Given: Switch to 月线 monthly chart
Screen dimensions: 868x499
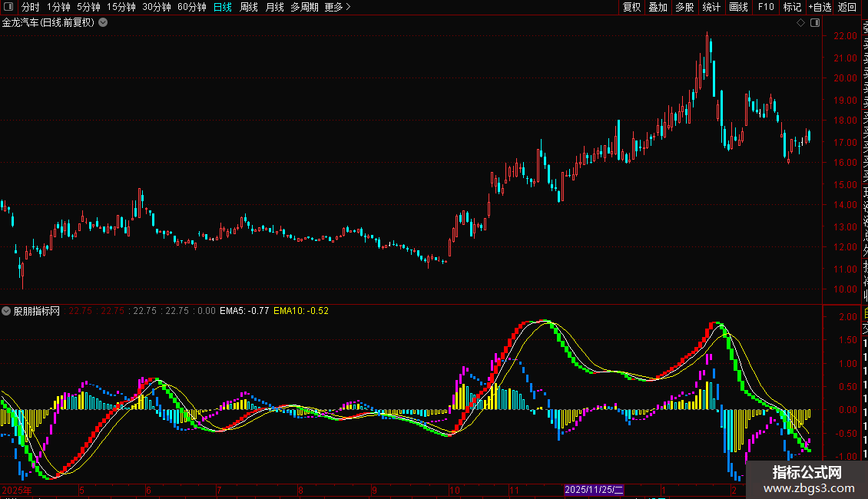Looking at the screenshot, I should click(274, 7).
